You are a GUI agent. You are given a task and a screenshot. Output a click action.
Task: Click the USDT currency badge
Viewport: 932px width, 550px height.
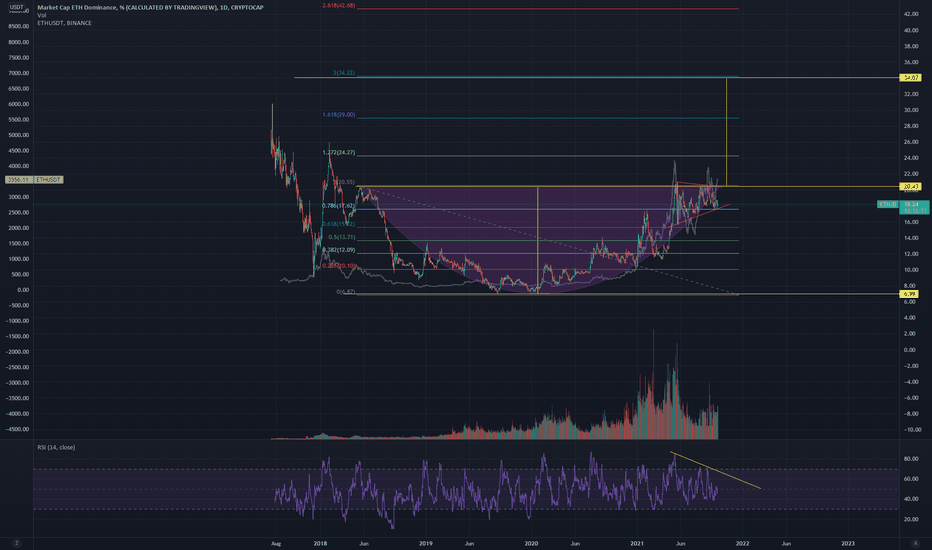pos(17,7)
